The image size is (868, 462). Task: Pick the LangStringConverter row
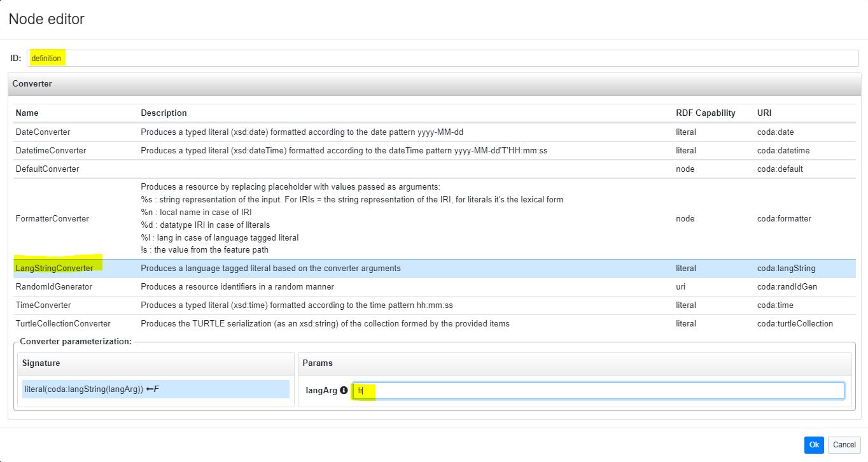tap(54, 269)
